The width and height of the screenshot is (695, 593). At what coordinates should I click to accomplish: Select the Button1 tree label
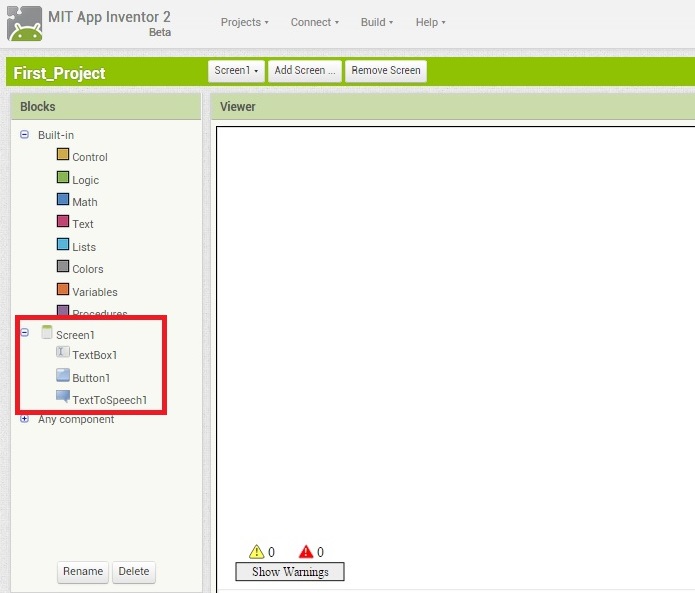click(91, 378)
